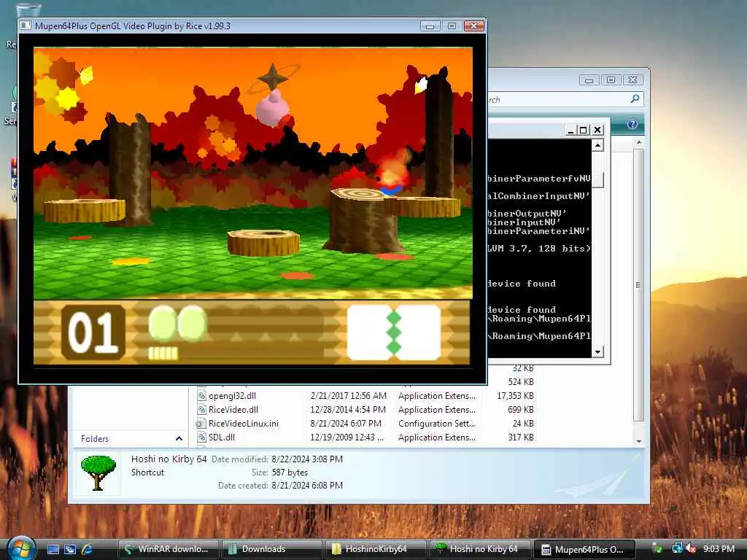The height and width of the screenshot is (560, 747).
Task: Switch to Hoshi no Kirby 64 taskbar button
Action: pos(479,549)
